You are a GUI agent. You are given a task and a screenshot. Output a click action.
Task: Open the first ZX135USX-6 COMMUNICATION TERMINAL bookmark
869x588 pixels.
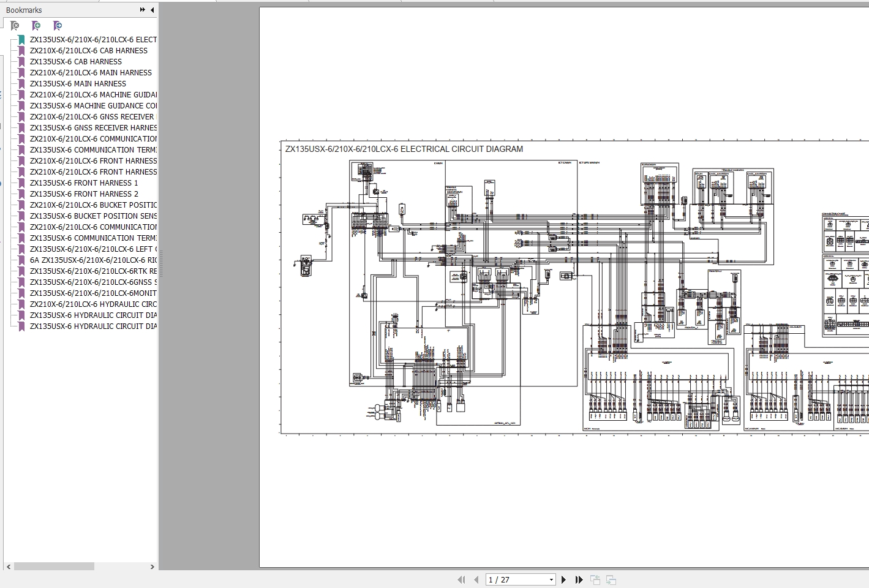point(93,150)
